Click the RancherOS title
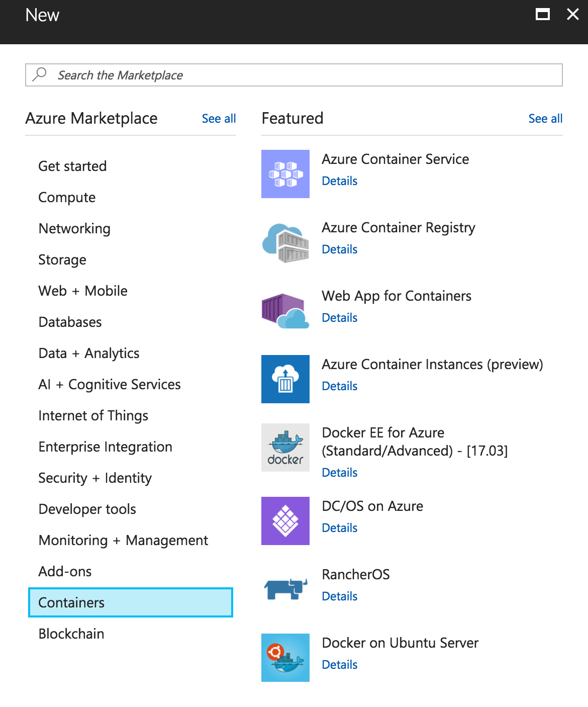 click(356, 574)
